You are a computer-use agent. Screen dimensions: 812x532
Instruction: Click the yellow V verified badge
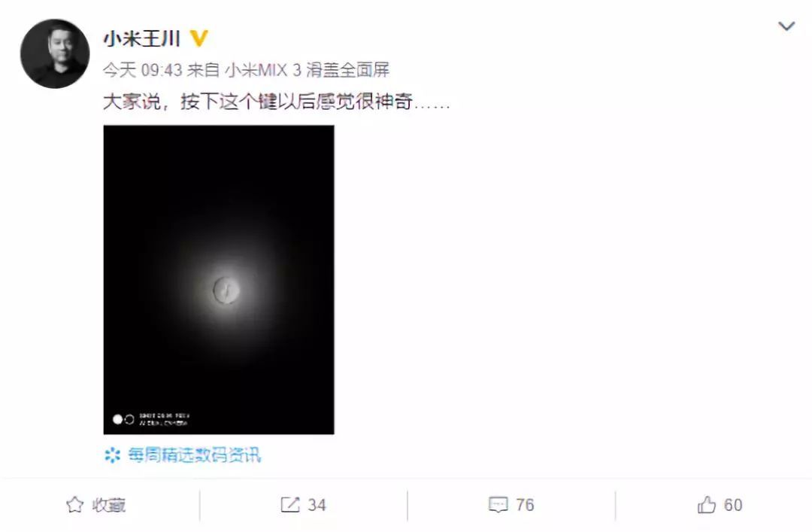[198, 38]
